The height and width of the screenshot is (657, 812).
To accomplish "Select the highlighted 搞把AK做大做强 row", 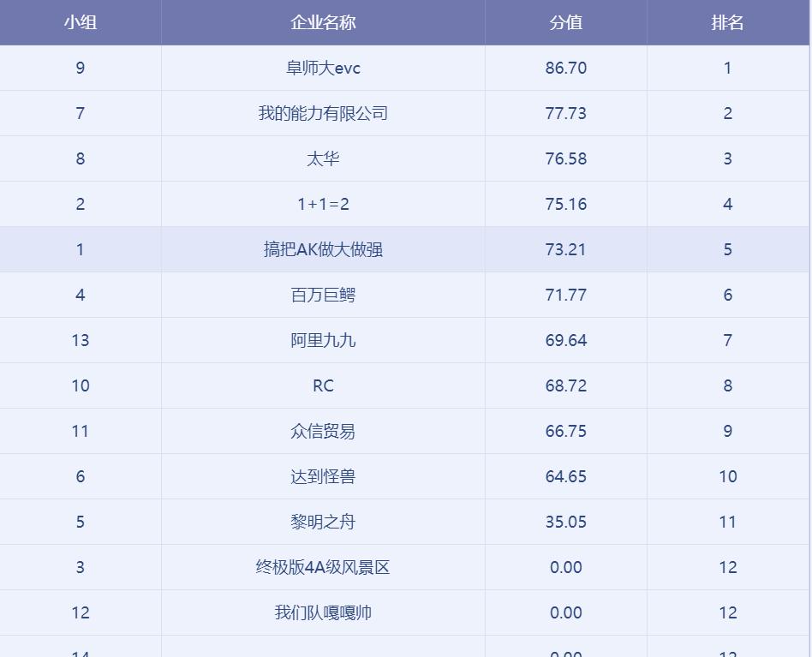I will tap(323, 249).
